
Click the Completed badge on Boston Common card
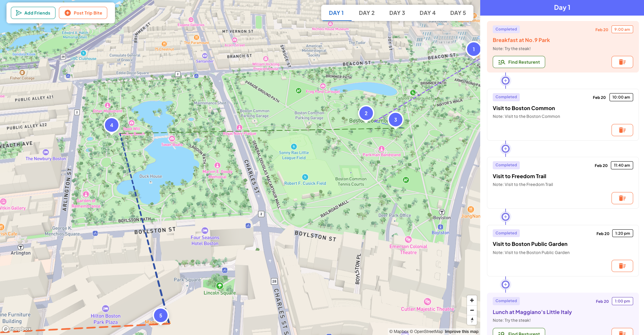coord(506,97)
